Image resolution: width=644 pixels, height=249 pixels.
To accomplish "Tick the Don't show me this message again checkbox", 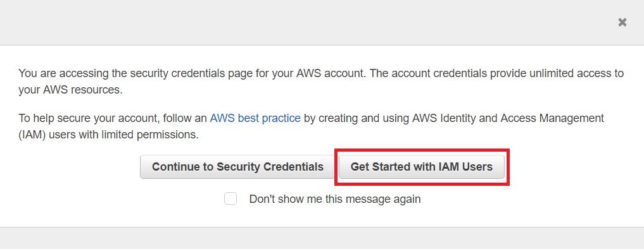I will [230, 198].
